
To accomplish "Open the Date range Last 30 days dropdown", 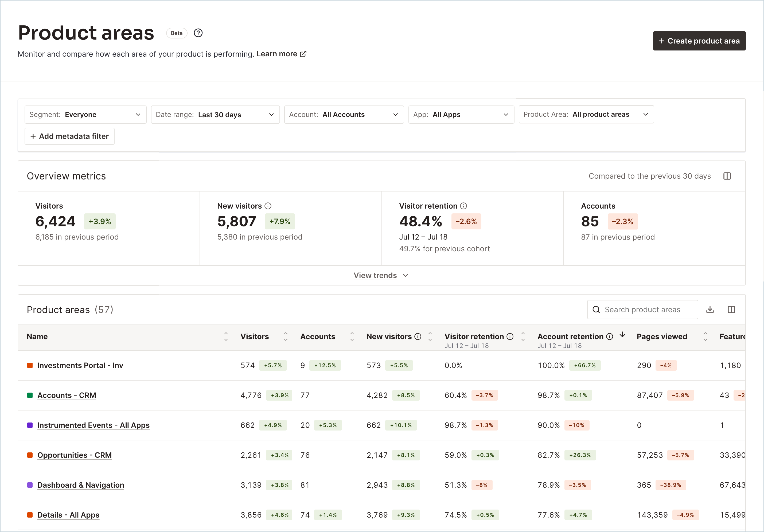I will pyautogui.click(x=215, y=115).
